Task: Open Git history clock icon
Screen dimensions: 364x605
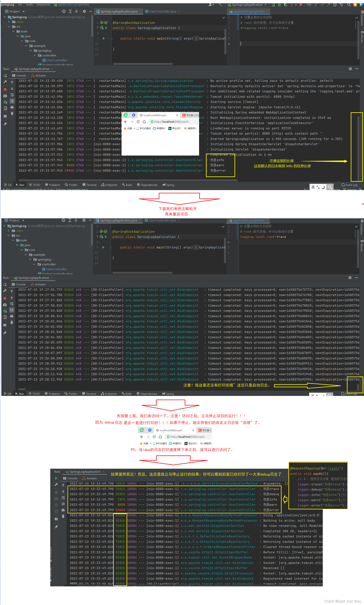Action: click(335, 5)
